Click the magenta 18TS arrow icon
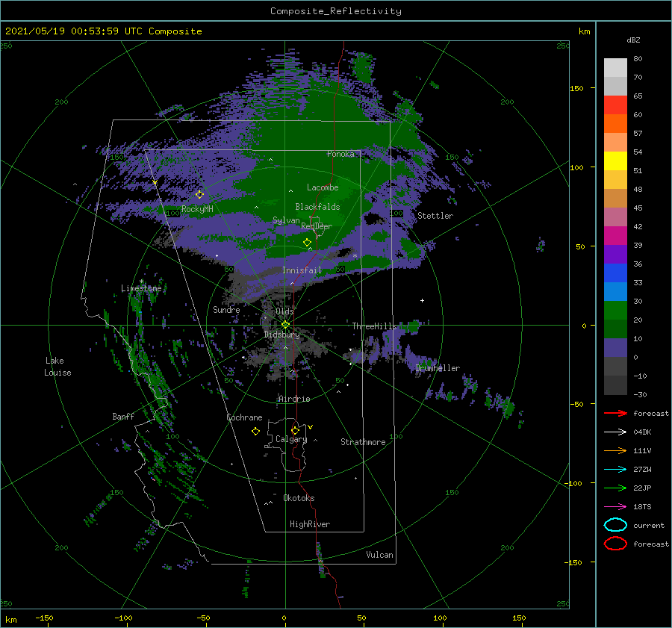 pos(615,506)
